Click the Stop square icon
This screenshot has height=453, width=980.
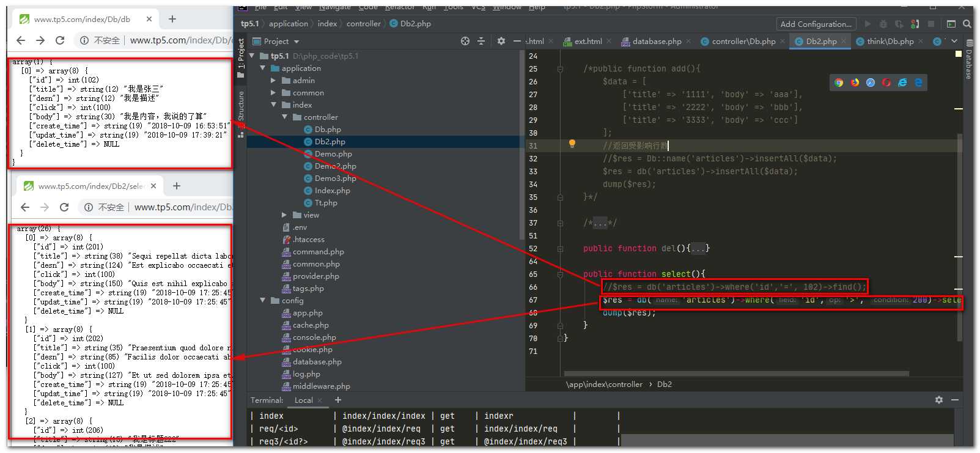(931, 24)
